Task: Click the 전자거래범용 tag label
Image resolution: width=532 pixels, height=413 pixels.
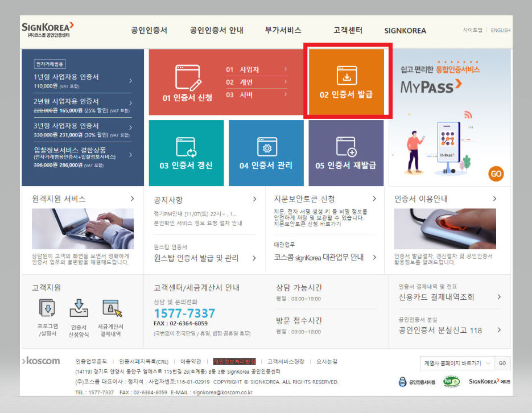Action: click(x=50, y=64)
